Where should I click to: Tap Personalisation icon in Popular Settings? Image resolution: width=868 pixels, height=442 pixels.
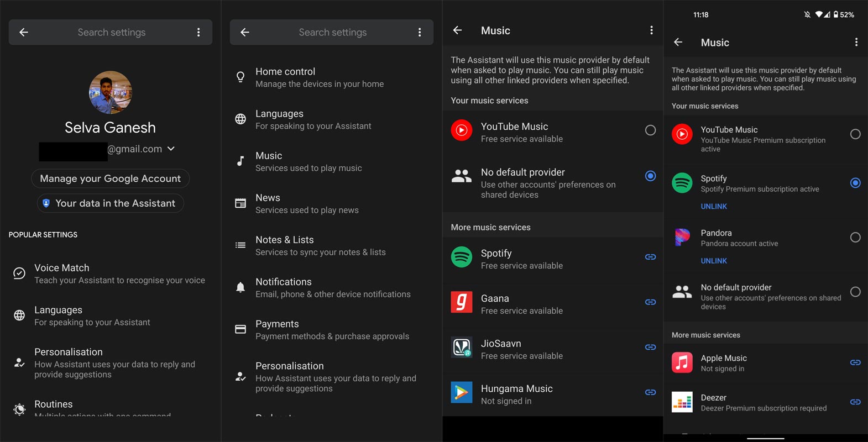click(19, 362)
